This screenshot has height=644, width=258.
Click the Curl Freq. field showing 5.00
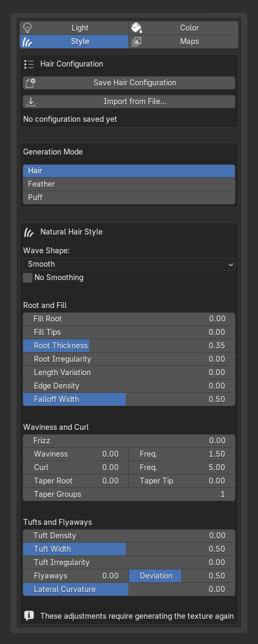pyautogui.click(x=182, y=467)
